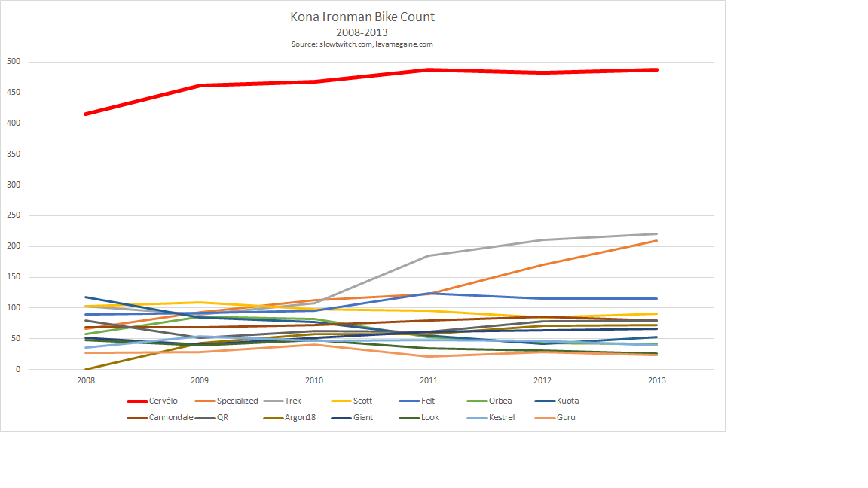
Task: Click the 50 y-axis label
Action: point(16,339)
